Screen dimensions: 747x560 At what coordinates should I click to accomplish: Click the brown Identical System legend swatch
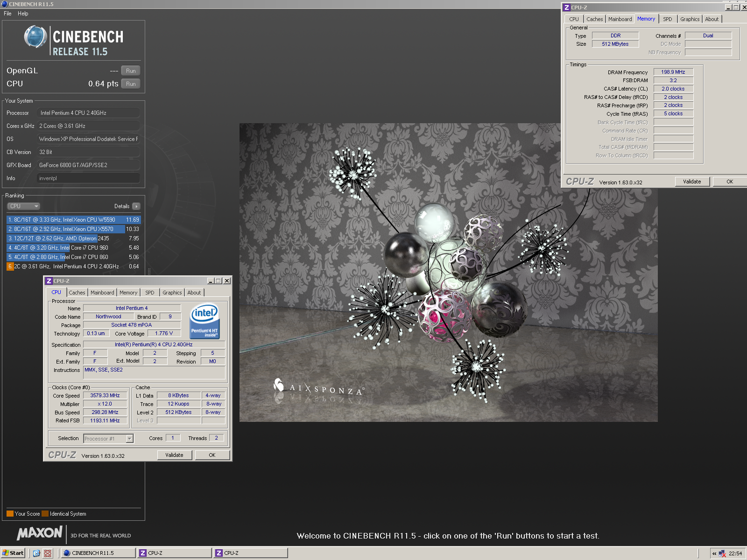[45, 514]
